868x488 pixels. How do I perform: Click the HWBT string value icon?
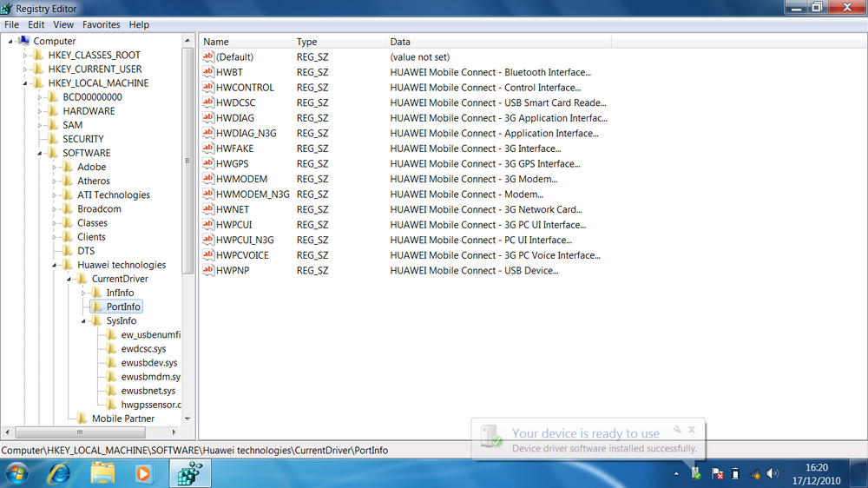pyautogui.click(x=208, y=72)
